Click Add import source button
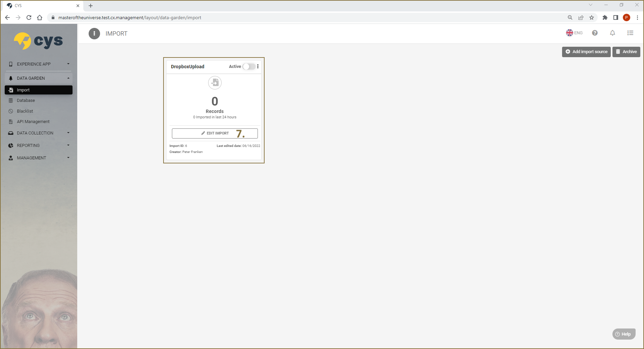 pyautogui.click(x=586, y=52)
